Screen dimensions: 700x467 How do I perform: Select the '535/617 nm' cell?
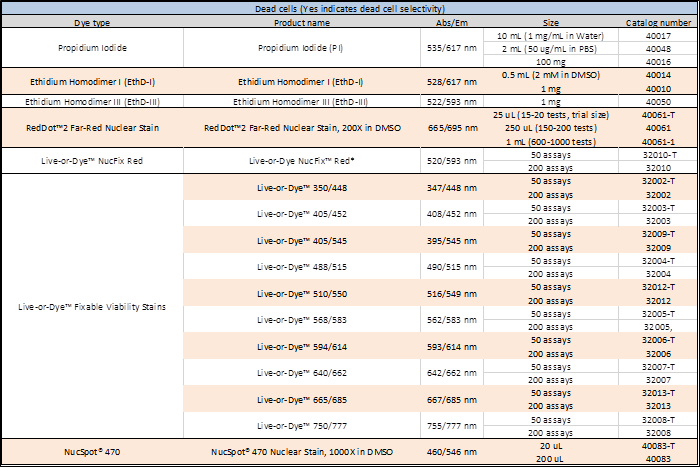click(x=452, y=48)
